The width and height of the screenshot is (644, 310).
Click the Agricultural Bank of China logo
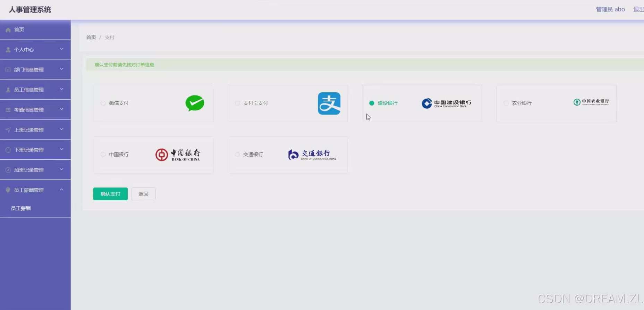591,102
